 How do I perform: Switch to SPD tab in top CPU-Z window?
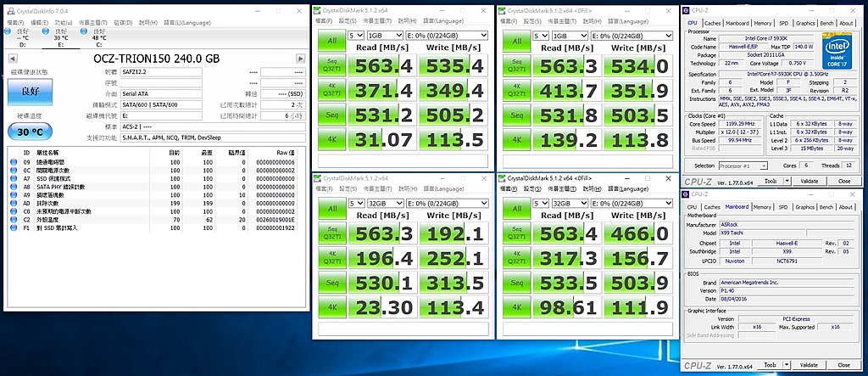click(x=783, y=23)
